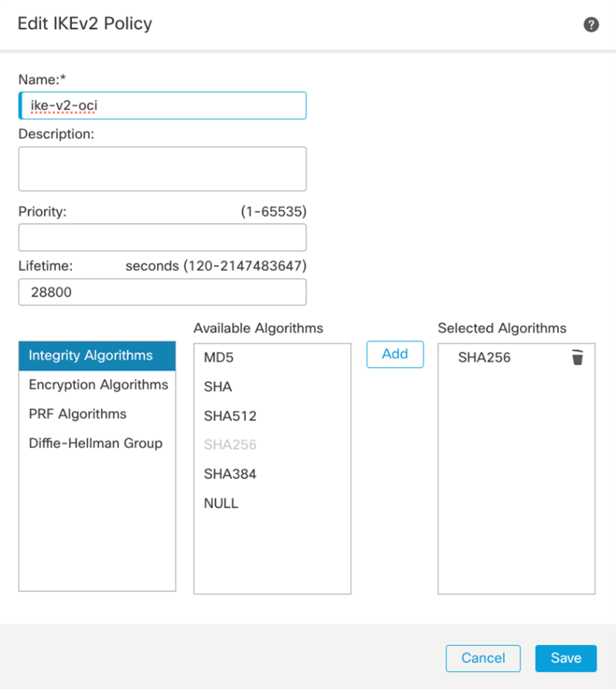Show the Diffie-Hellman Group options
Image resolution: width=616 pixels, height=689 pixels.
pos(97,444)
